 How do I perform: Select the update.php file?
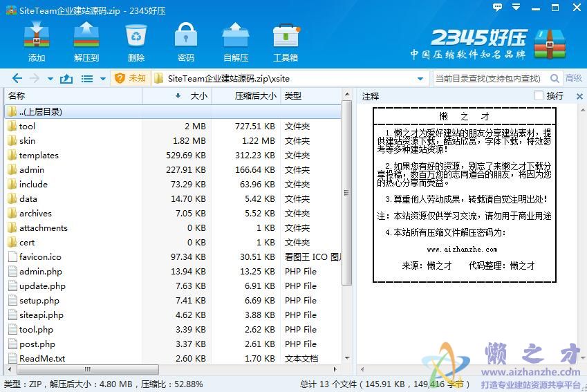(173, 286)
